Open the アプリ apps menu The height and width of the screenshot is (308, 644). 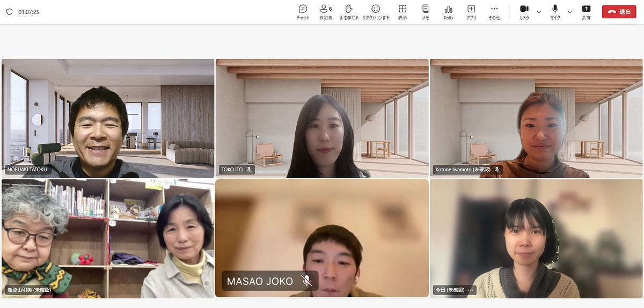coord(471,12)
